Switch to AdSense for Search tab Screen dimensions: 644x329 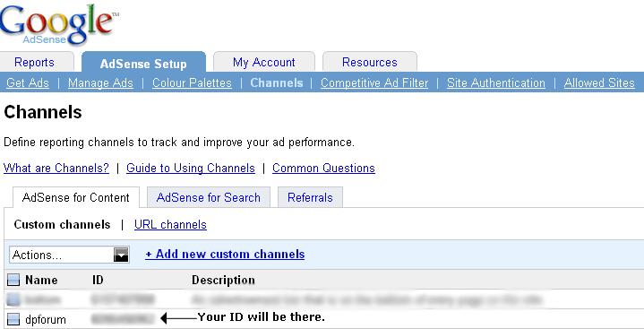(208, 197)
